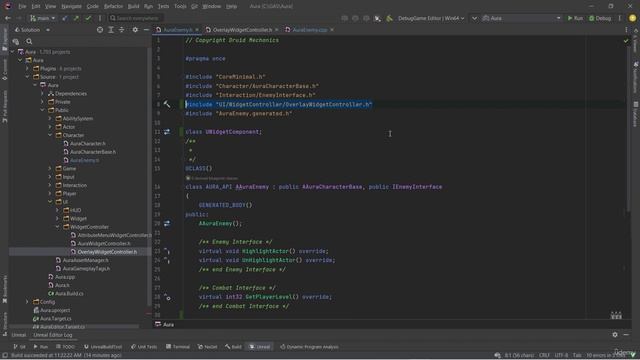Click Collapse All in Solution panel

[x=122, y=30]
